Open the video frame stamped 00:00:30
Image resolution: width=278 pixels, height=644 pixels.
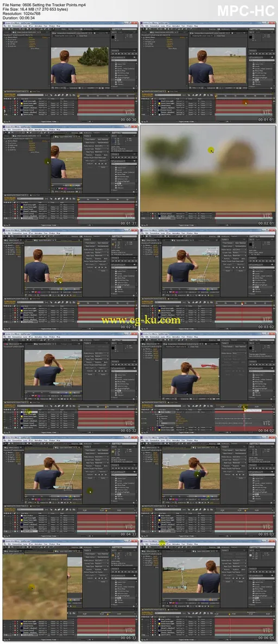(x=70, y=72)
